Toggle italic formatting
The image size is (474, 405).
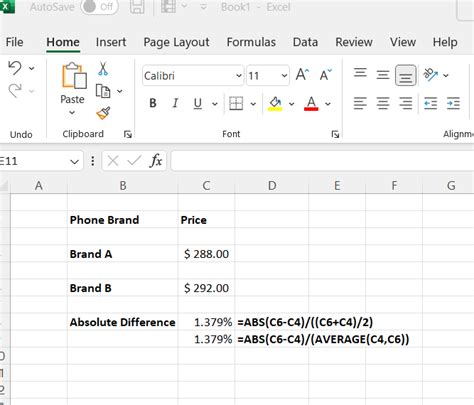tap(175, 103)
